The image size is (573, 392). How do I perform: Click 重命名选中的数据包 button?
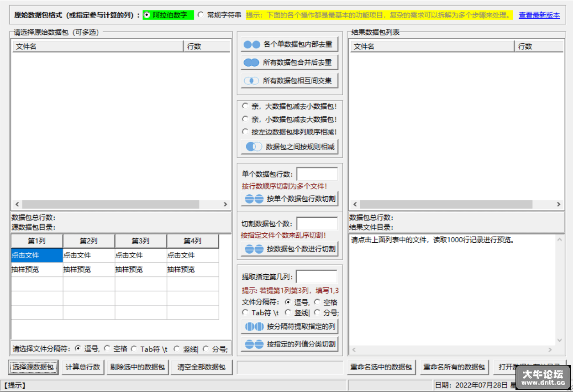(381, 367)
